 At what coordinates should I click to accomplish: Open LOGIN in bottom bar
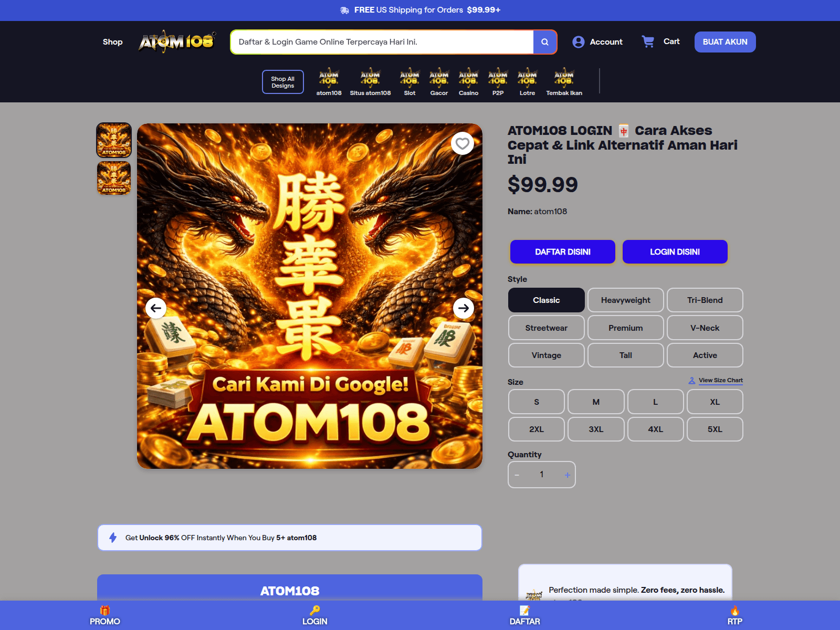point(315,616)
